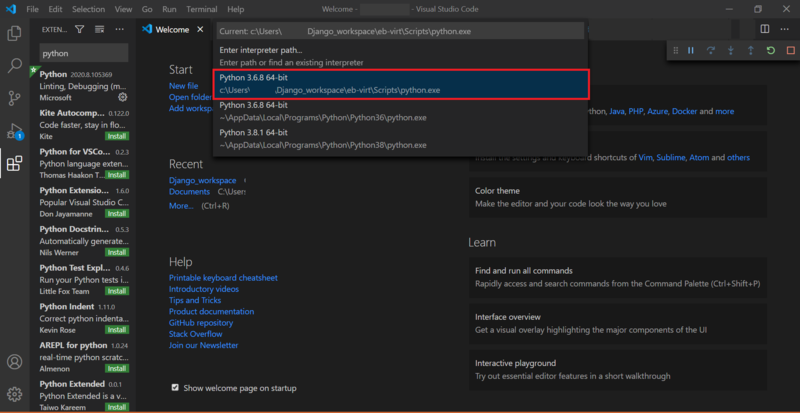This screenshot has width=800, height=413.
Task: Click Step Out in debug toolbar
Action: [751, 51]
